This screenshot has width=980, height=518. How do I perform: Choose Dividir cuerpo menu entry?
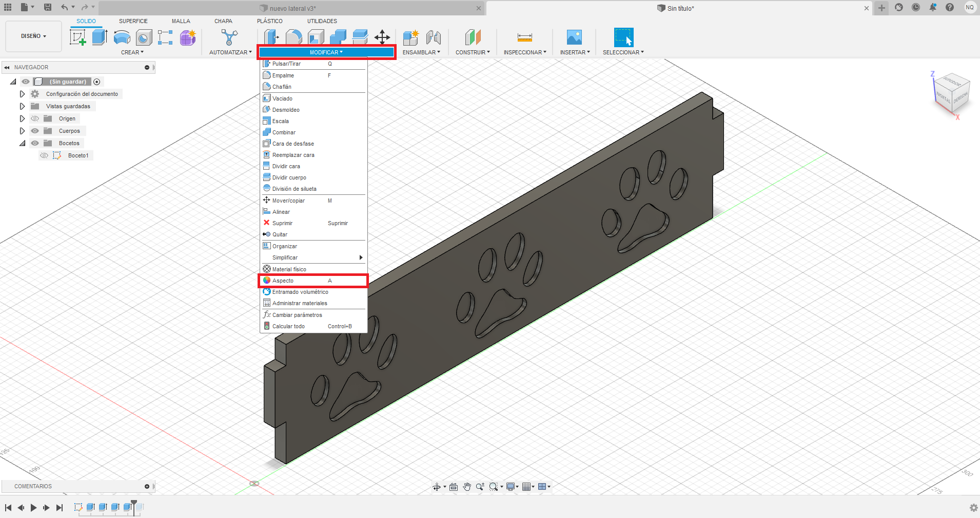tap(313, 177)
